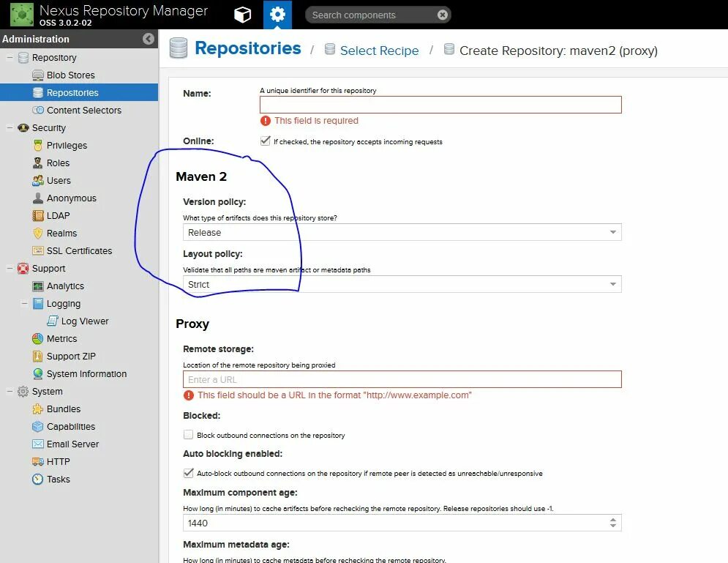Open Tasks in sidebar
The width and height of the screenshot is (728, 563).
[59, 480]
